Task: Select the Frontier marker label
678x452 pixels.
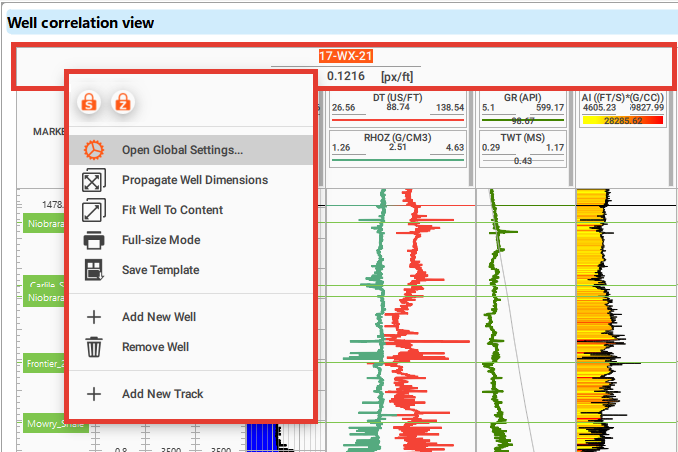Action: click(45, 363)
